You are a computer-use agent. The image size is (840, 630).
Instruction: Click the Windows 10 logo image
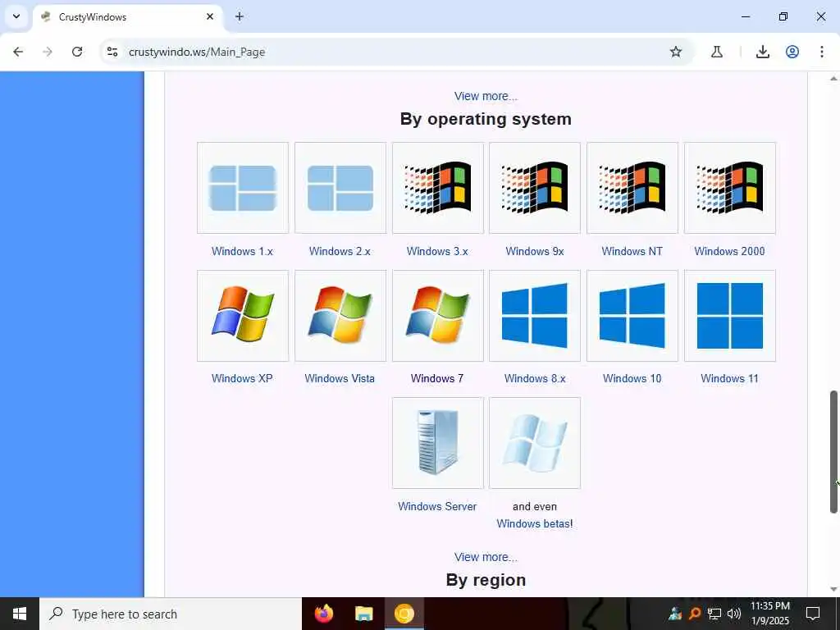pos(632,316)
